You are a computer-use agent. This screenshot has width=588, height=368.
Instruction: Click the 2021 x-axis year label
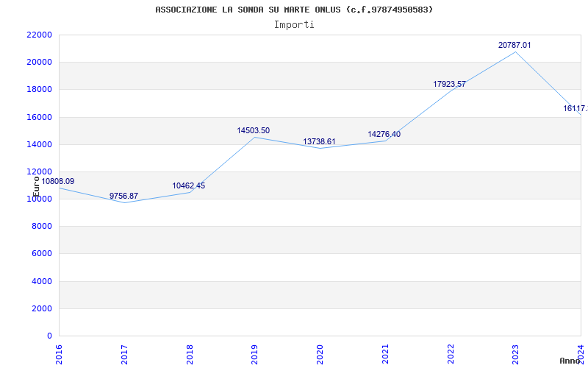[385, 354]
